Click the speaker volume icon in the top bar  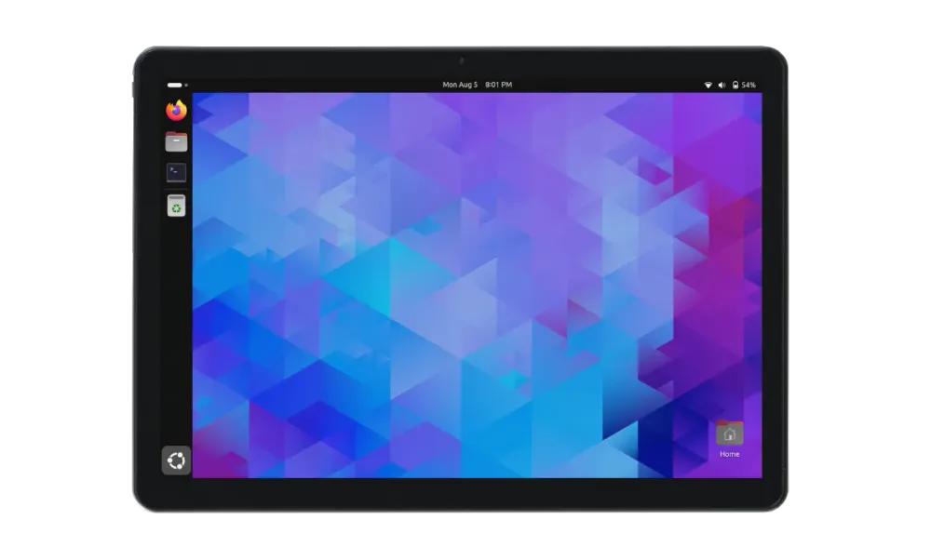[723, 83]
